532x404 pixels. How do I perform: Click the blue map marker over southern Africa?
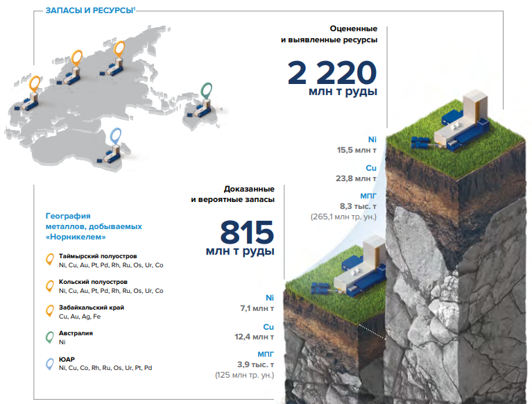pyautogui.click(x=116, y=137)
